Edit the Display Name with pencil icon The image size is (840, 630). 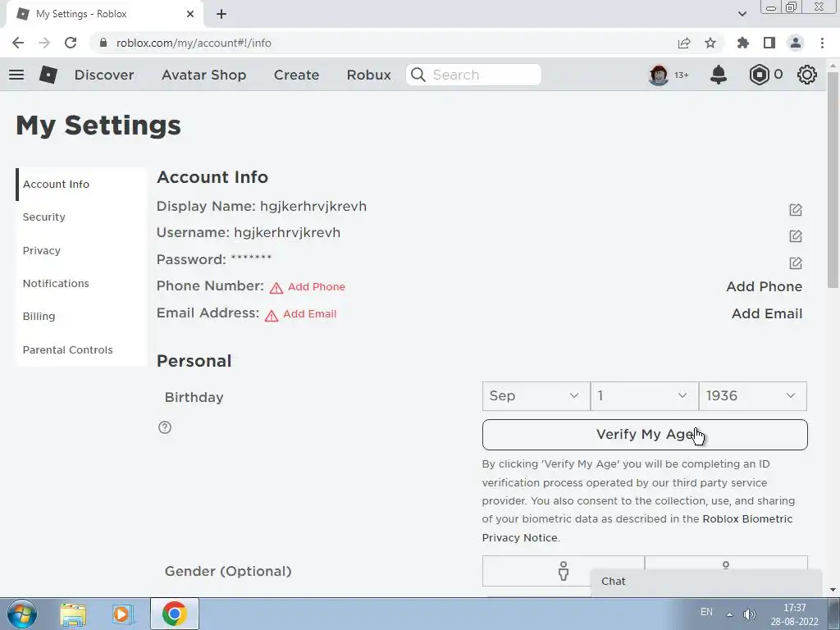tap(796, 209)
